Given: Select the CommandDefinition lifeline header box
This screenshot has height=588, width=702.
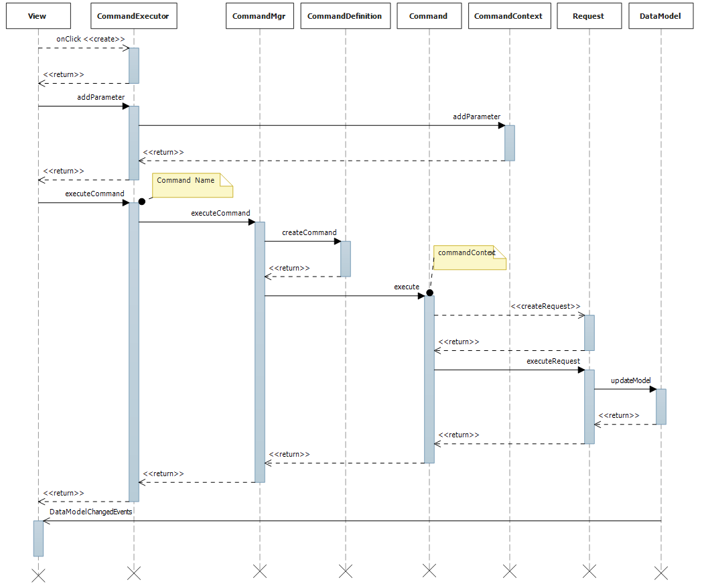Looking at the screenshot, I should [x=345, y=16].
